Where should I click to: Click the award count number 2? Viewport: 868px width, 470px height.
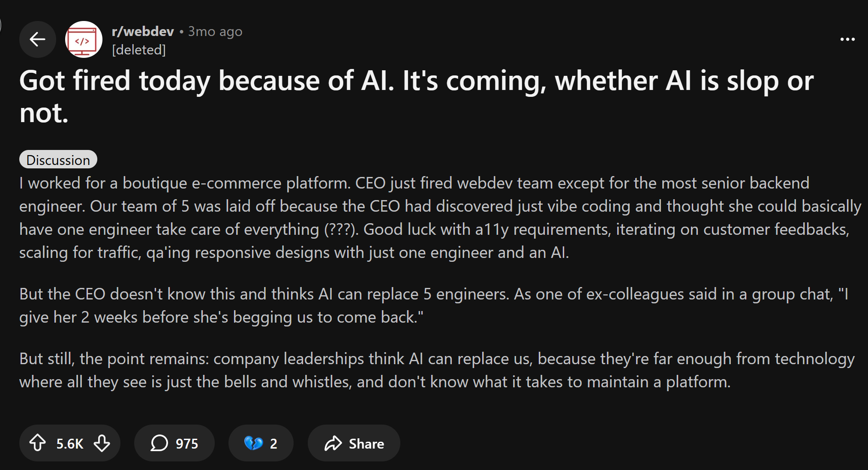click(x=273, y=443)
